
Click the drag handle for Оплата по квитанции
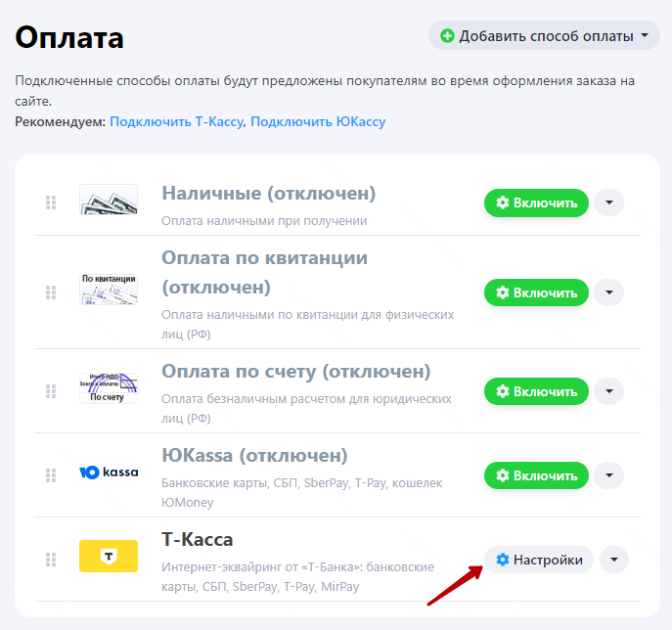[51, 292]
